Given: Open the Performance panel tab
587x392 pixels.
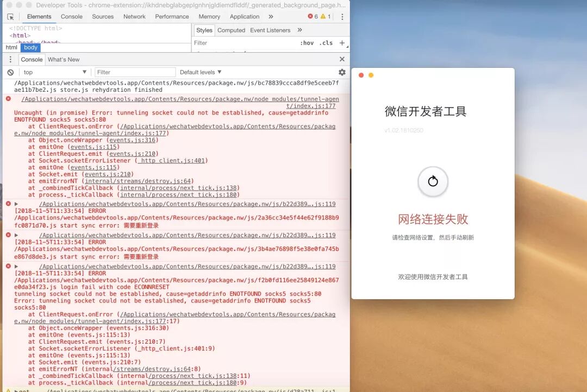Looking at the screenshot, I should (172, 17).
